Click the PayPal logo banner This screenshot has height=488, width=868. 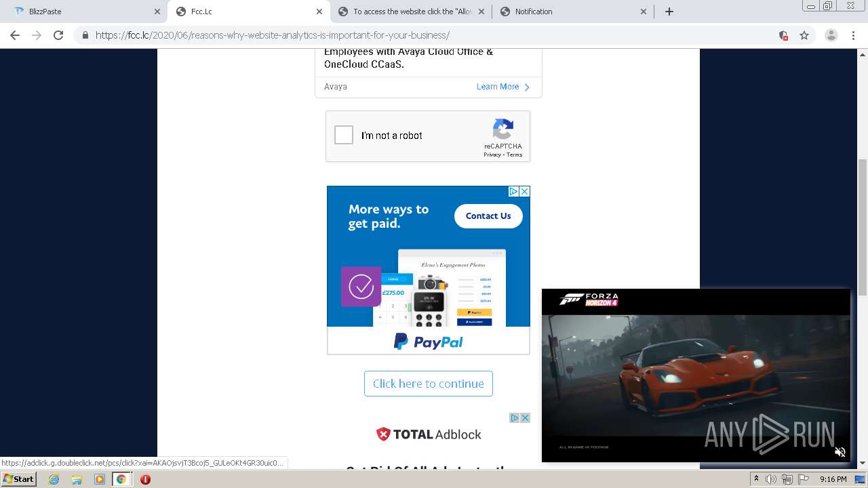429,341
